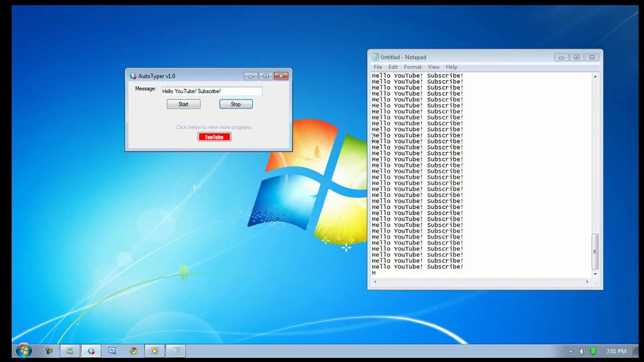Click the Stop button in AutoTyper
This screenshot has width=644, height=362.
[235, 104]
